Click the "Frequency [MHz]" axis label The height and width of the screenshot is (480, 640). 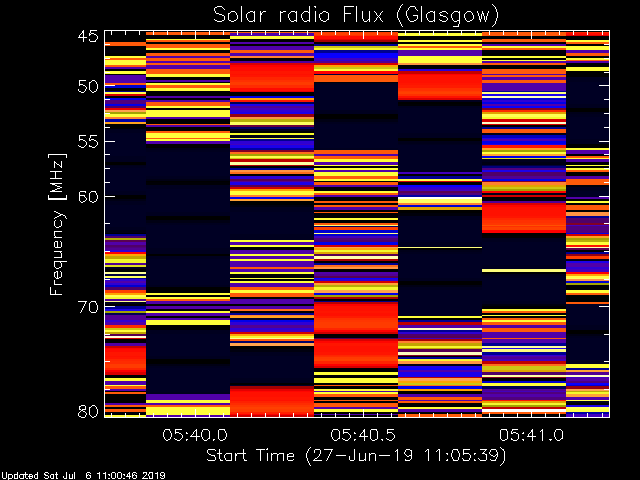[57, 224]
